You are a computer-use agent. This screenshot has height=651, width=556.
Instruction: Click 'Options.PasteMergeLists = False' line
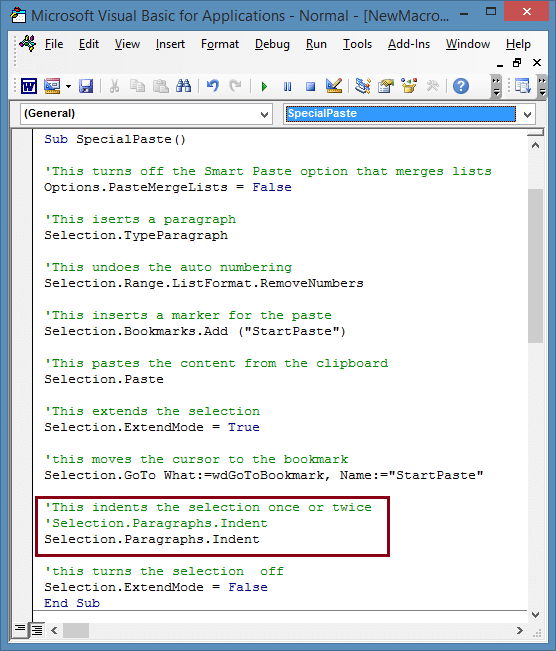click(168, 187)
